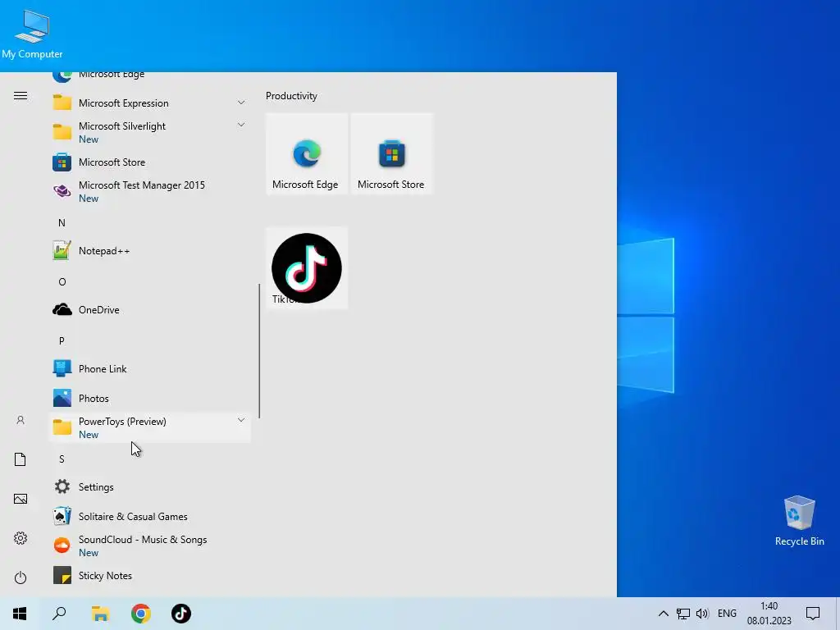Image resolution: width=840 pixels, height=630 pixels.
Task: Open the Microsoft Store tile
Action: coord(391,153)
